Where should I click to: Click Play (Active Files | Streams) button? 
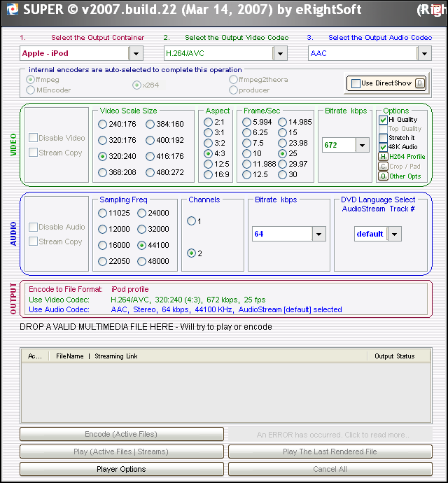point(122,452)
